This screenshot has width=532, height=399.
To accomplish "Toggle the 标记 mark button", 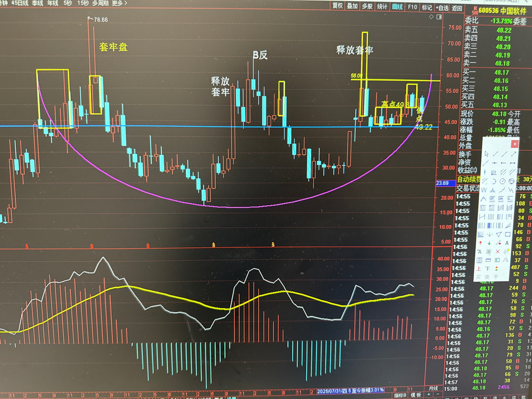I will [427, 7].
